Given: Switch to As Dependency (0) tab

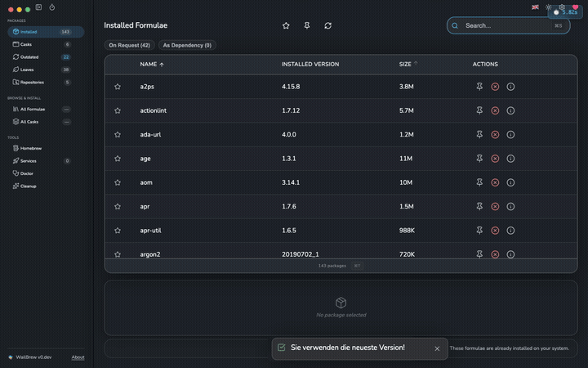Looking at the screenshot, I should [187, 45].
